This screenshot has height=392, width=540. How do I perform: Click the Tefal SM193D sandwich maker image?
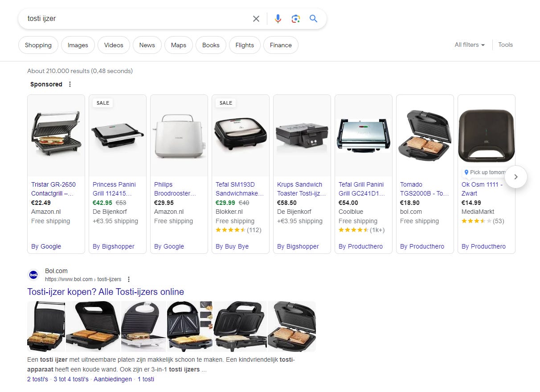tap(241, 136)
